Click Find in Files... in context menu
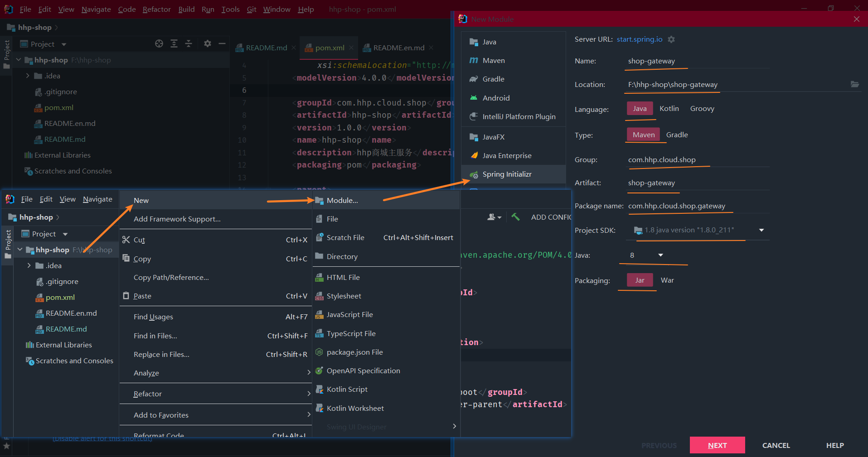 tap(215, 336)
